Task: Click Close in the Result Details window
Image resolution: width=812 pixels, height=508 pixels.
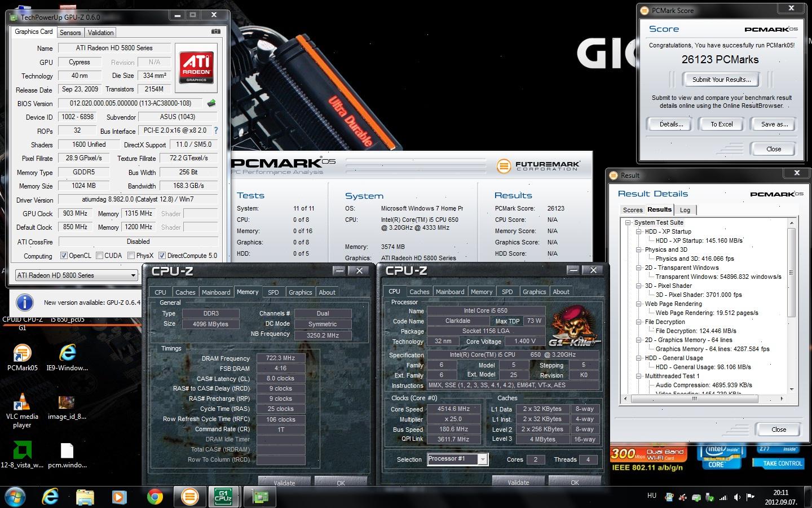Action: click(779, 430)
